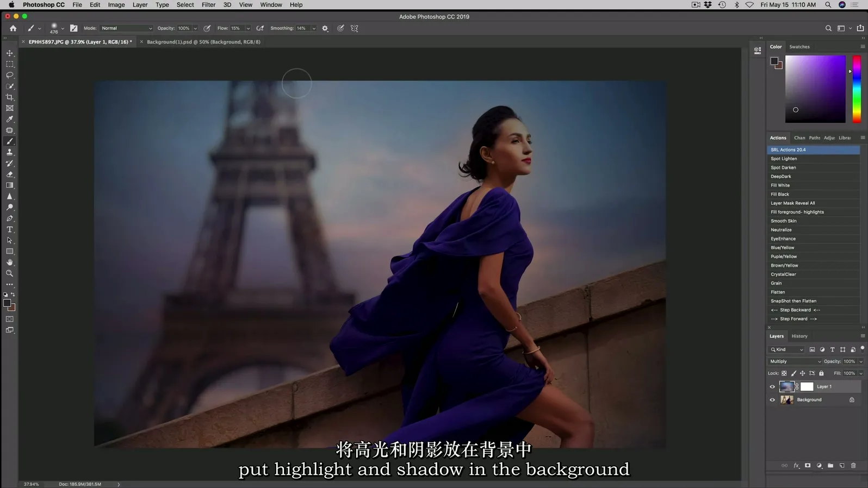Select the Clone Stamp tool

(x=10, y=153)
